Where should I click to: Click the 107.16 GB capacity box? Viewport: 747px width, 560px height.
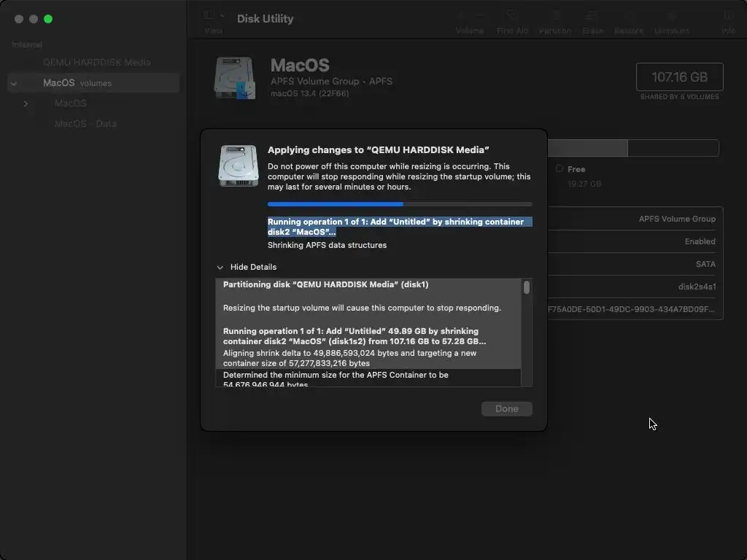coord(679,77)
